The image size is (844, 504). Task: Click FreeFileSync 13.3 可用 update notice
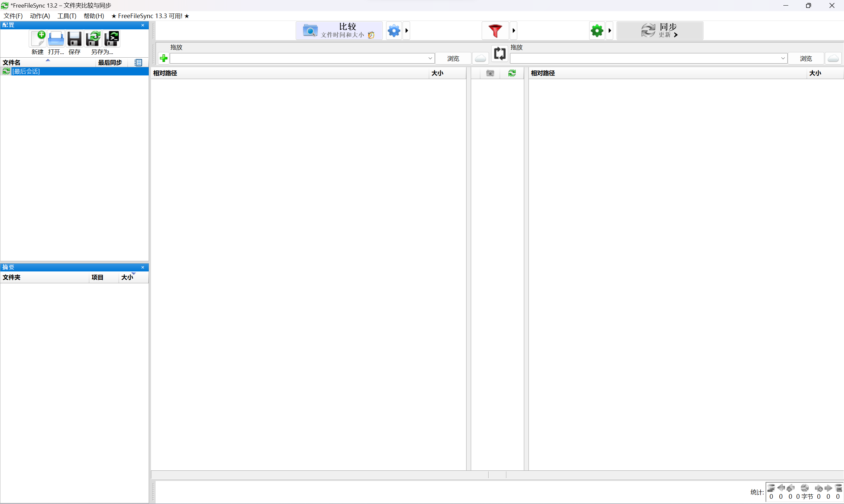(x=150, y=16)
